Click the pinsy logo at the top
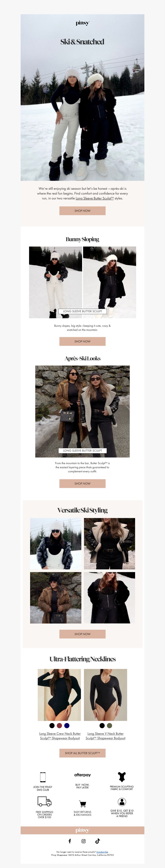The width and height of the screenshot is (165, 868). 82,23
